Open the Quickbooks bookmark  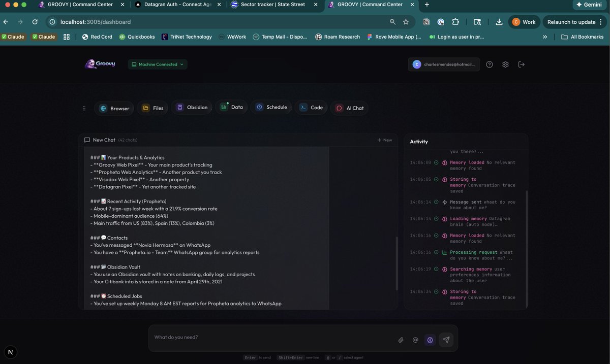137,37
